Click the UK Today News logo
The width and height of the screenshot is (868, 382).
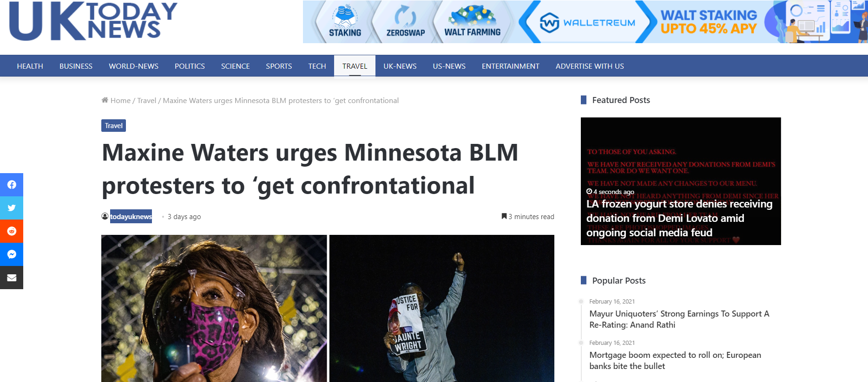(x=93, y=21)
